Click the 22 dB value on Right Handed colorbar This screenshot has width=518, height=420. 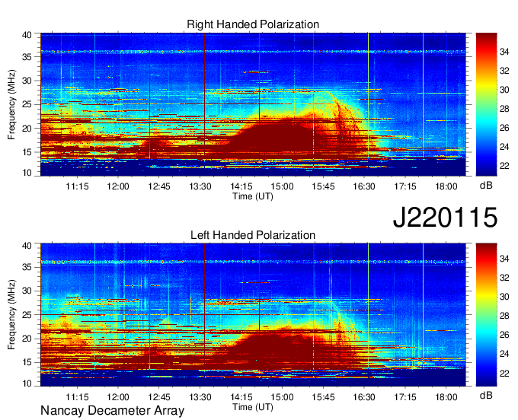click(504, 166)
